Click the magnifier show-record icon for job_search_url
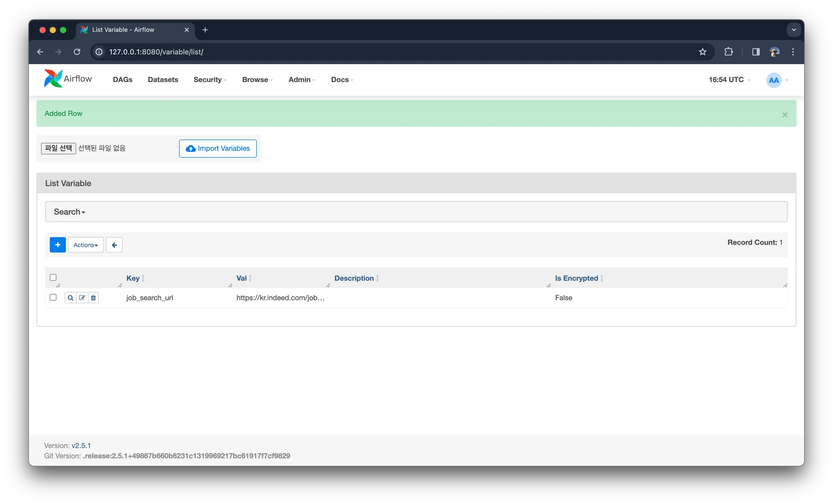 pos(70,298)
